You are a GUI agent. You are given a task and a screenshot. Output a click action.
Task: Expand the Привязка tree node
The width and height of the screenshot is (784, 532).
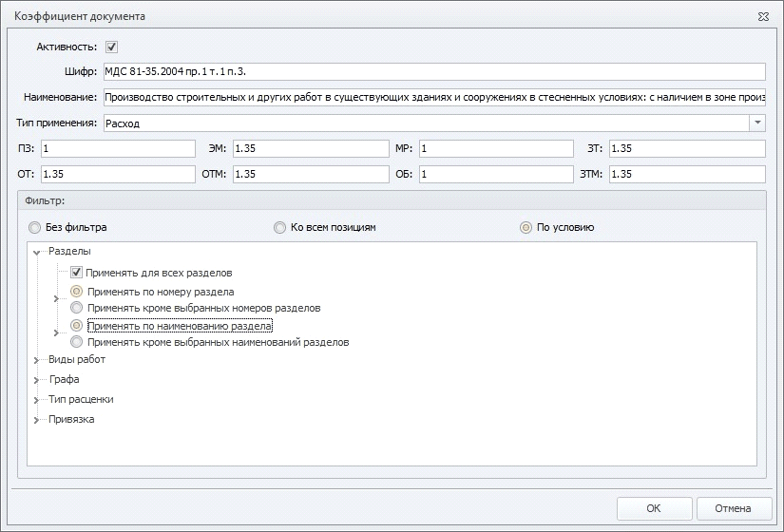[x=37, y=421]
